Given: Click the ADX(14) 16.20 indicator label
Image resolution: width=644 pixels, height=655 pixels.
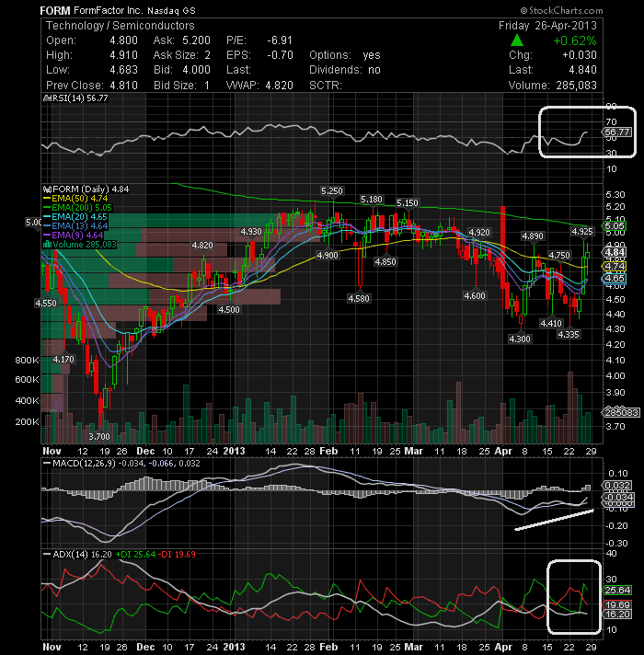Looking at the screenshot, I should pos(82,555).
